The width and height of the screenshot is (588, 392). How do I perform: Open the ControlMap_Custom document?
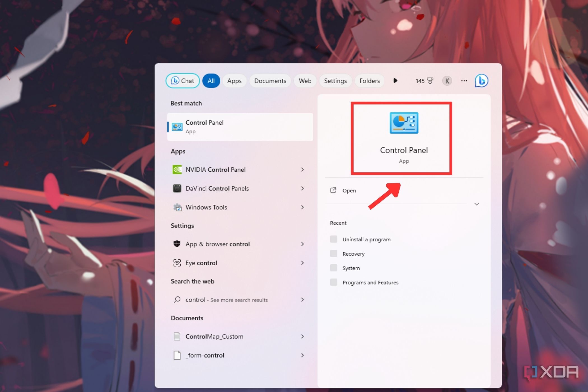click(x=214, y=336)
